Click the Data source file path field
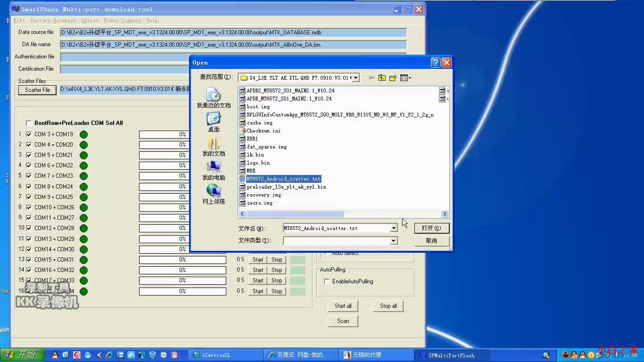644x362 pixels. (x=233, y=33)
